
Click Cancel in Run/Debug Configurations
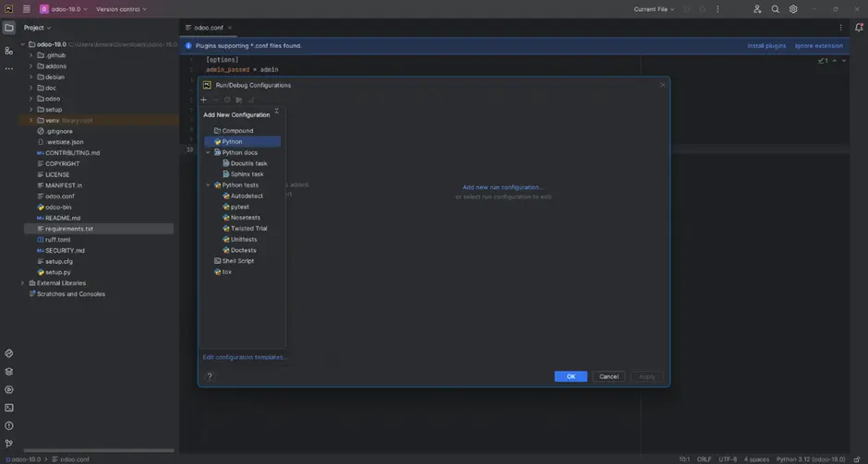609,376
